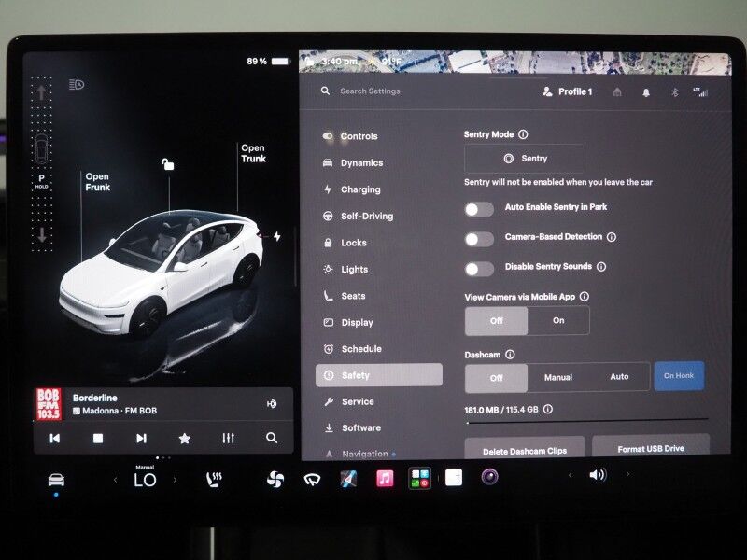Set Dashcam to Off

(x=497, y=378)
